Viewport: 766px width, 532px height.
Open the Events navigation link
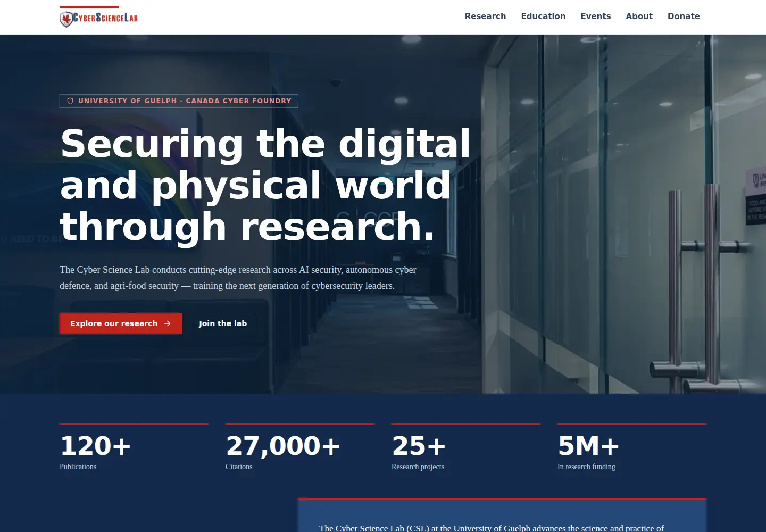tap(596, 16)
